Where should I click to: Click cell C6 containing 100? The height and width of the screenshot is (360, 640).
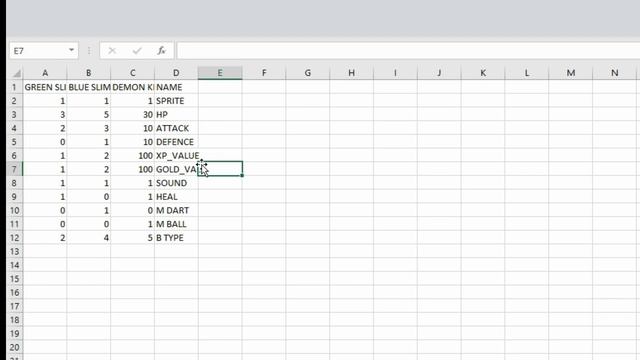tap(132, 156)
